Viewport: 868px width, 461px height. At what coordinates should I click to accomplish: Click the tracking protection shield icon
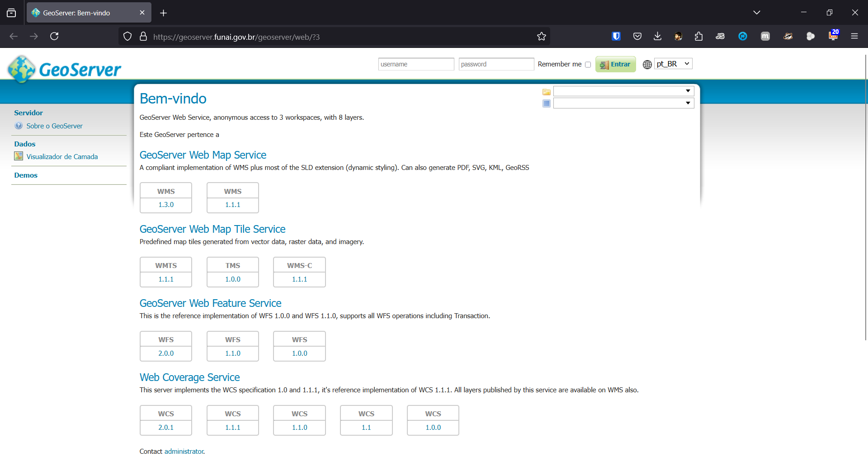(x=127, y=36)
